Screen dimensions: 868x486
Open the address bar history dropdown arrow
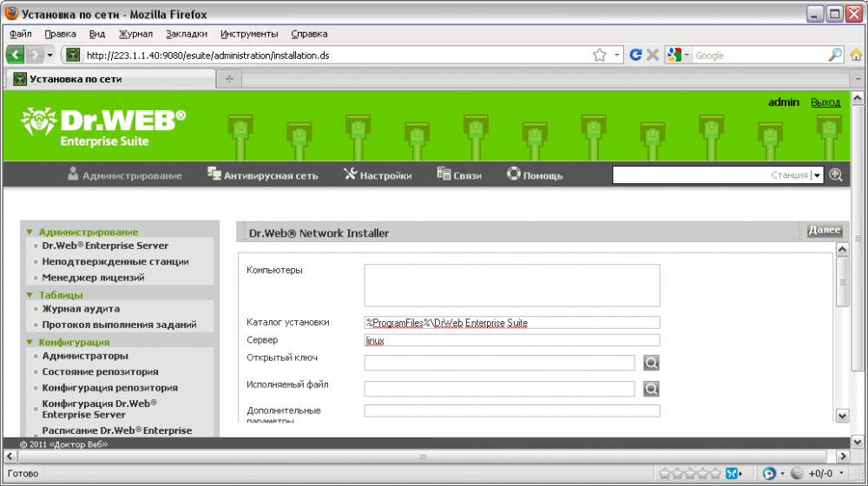coord(616,55)
